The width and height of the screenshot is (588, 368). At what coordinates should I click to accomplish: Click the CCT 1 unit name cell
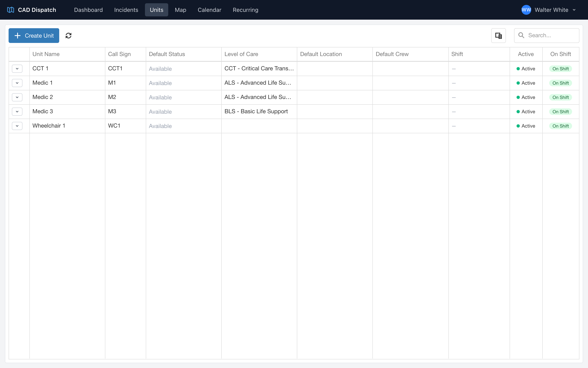(x=67, y=69)
